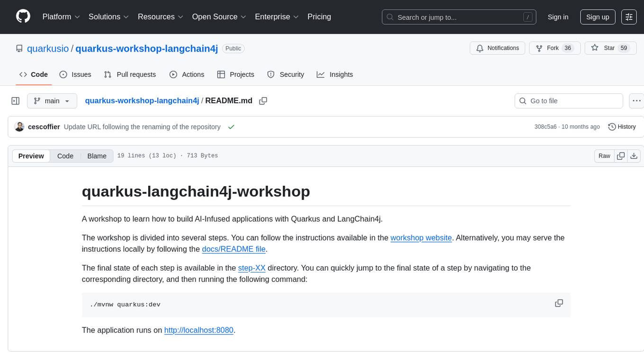Toggle the file tree side panel
Viewport: 644px width, 362px height.
click(16, 101)
